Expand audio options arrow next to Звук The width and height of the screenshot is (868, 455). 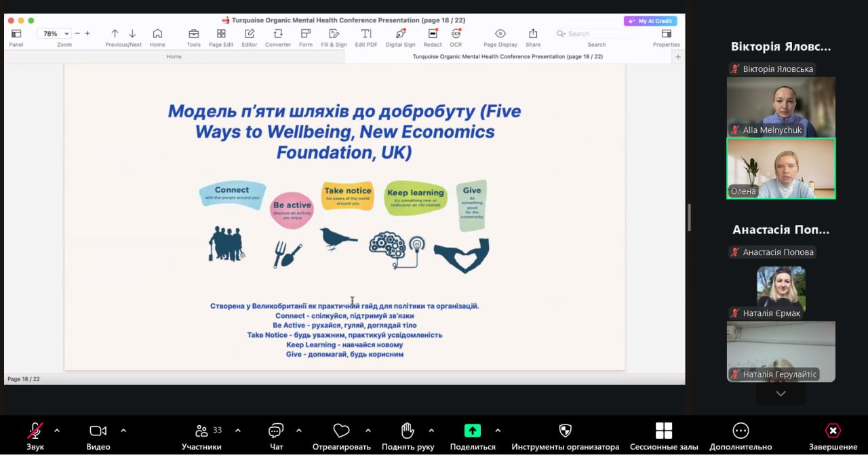click(57, 431)
